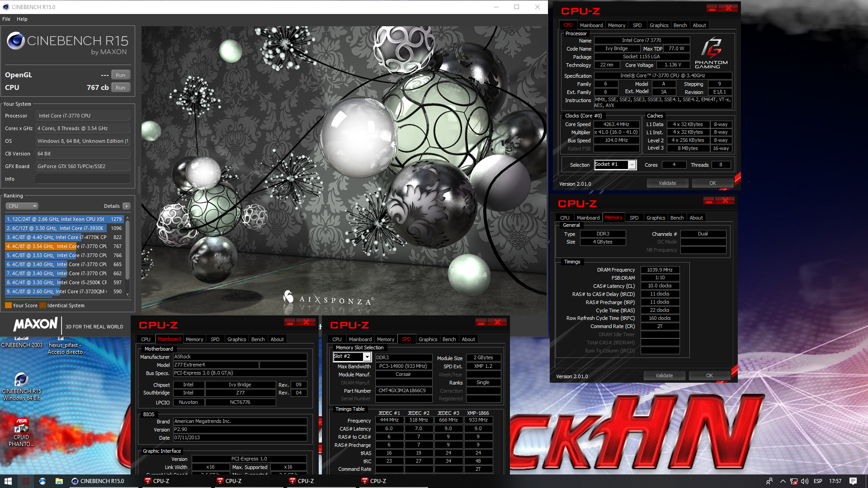This screenshot has width=868, height=488.
Task: Run the CPU benchmark
Action: (x=120, y=88)
